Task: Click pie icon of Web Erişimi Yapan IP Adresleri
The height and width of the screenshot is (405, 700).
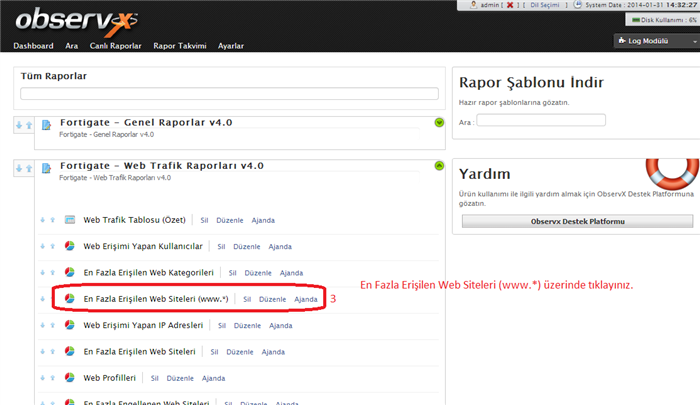Action: (70, 325)
